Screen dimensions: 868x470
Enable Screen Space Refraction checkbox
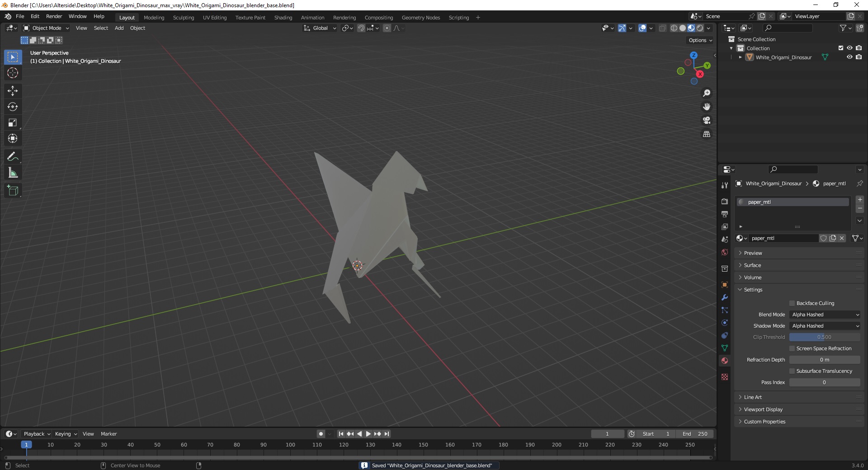(792, 348)
